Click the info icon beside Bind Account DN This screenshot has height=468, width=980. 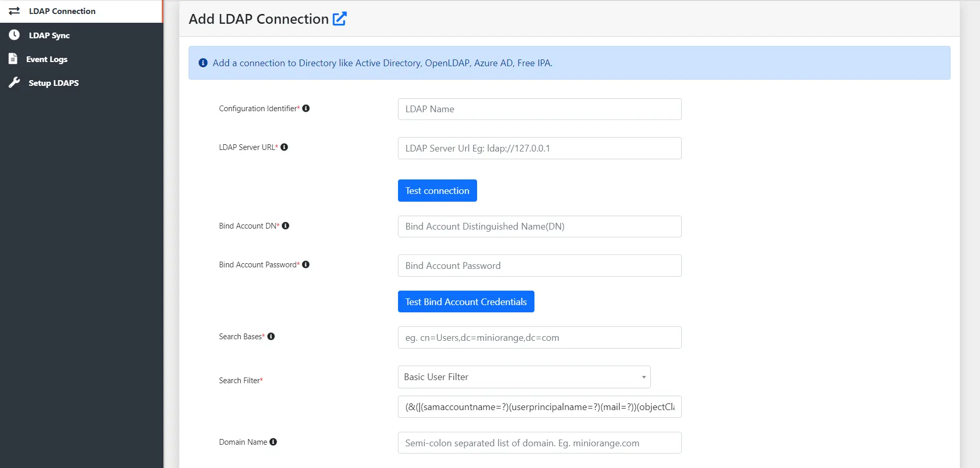point(287,225)
